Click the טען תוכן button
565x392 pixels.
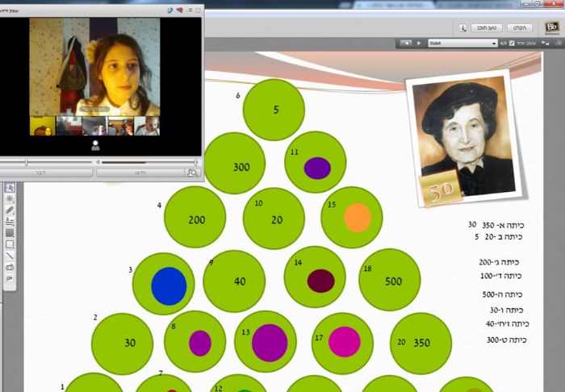click(x=487, y=27)
